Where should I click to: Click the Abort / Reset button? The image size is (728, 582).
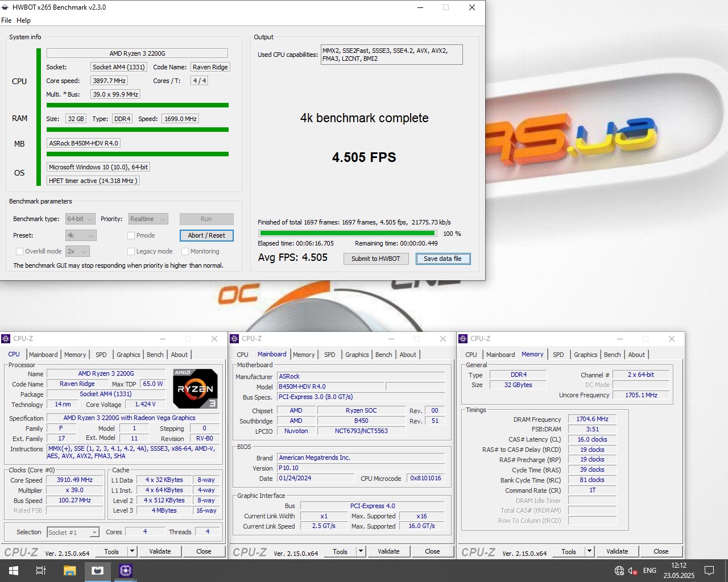pos(206,235)
